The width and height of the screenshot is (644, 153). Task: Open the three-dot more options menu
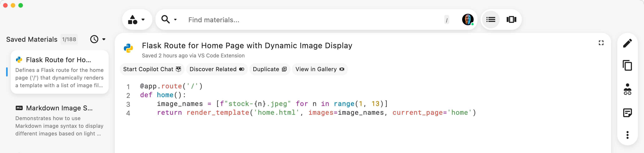[x=627, y=135]
